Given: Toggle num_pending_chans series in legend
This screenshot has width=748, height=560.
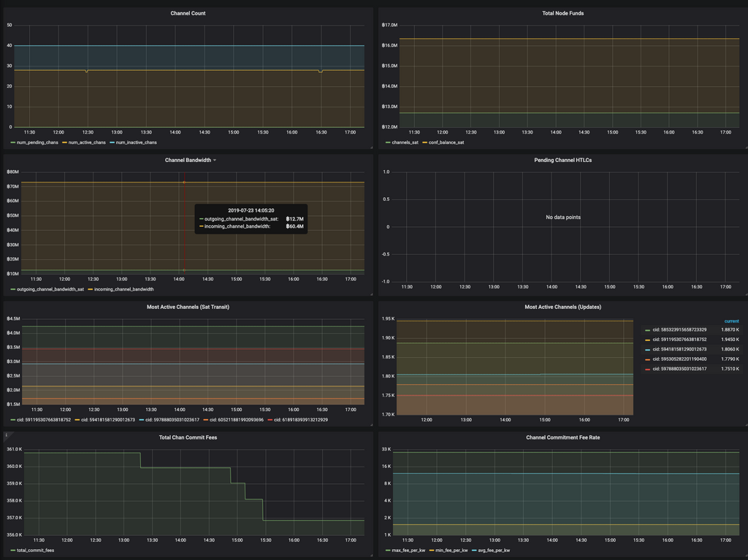Looking at the screenshot, I should pos(37,142).
